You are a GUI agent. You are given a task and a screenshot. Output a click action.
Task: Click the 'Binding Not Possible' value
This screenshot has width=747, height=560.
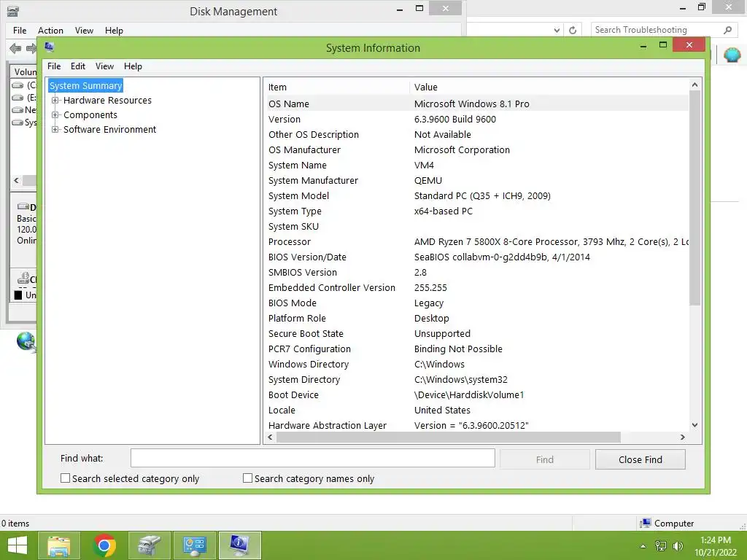[x=458, y=349]
